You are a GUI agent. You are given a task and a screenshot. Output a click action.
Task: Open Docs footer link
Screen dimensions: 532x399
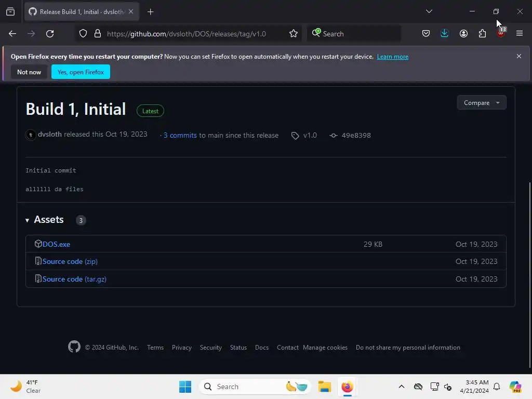262,348
